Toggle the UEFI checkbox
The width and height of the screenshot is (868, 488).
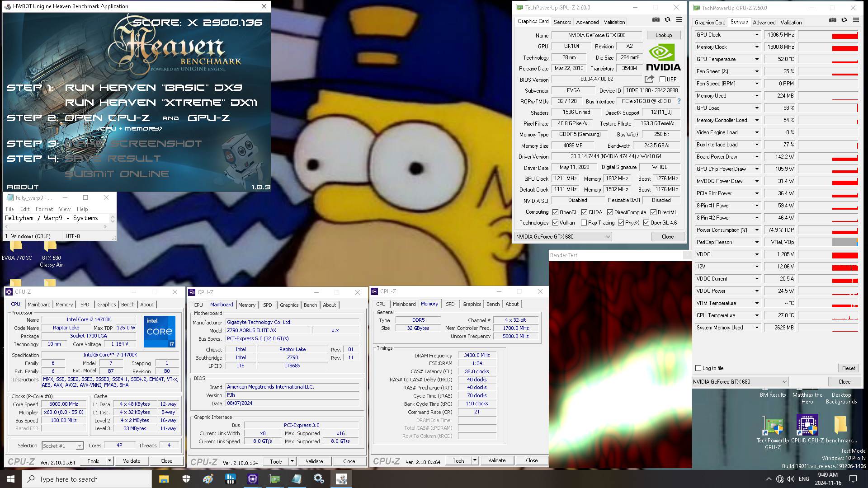point(662,80)
